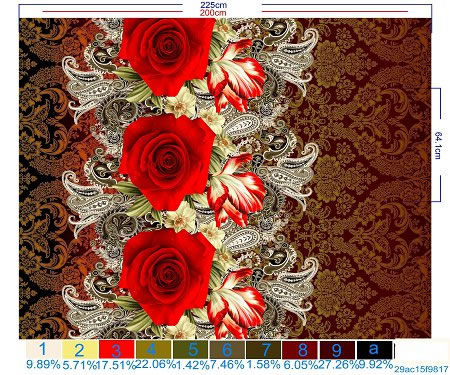Pick the taupe brown swatch 6

click(x=227, y=349)
